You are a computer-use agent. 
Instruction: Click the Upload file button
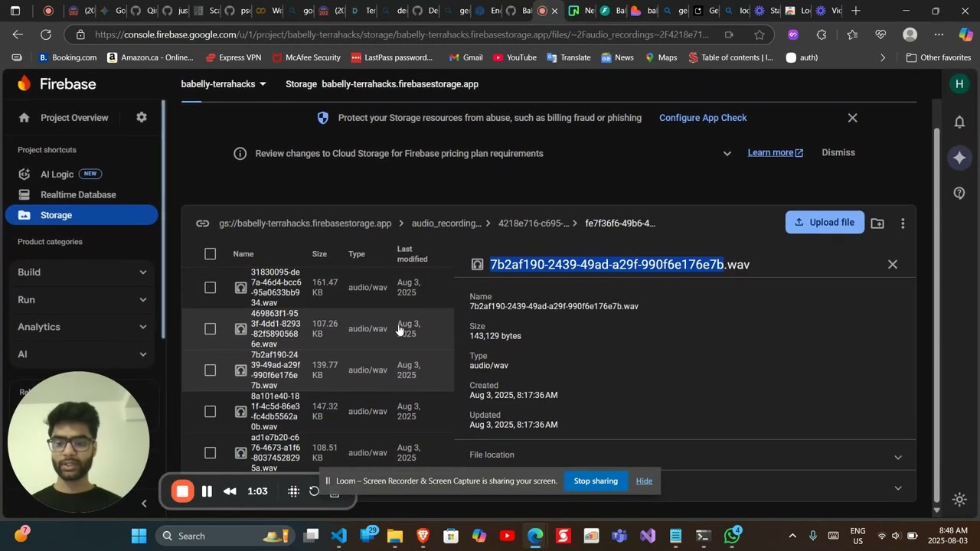825,223
